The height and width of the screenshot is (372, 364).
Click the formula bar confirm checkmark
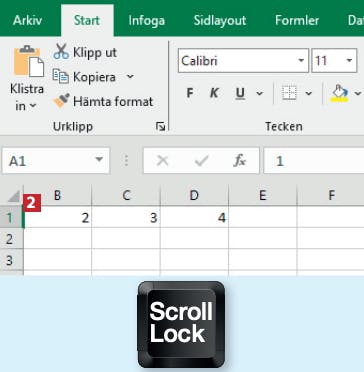coord(201,161)
